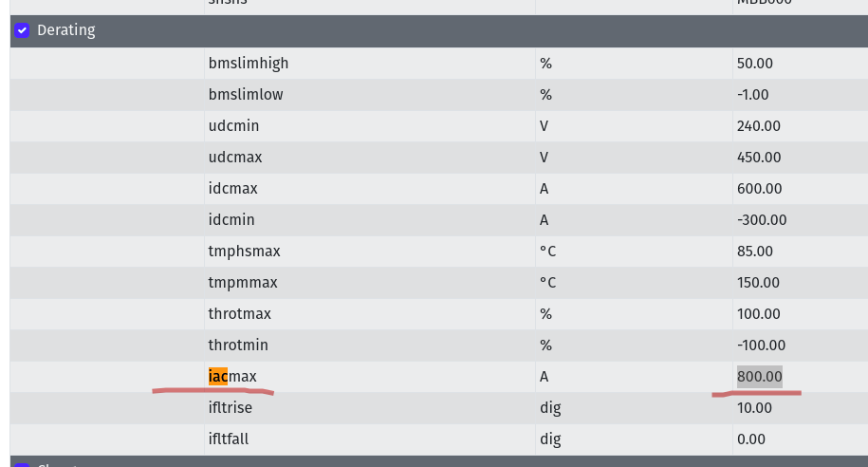Edit the ifltfall value 0.00
This screenshot has height=467, width=868.
pyautogui.click(x=751, y=439)
